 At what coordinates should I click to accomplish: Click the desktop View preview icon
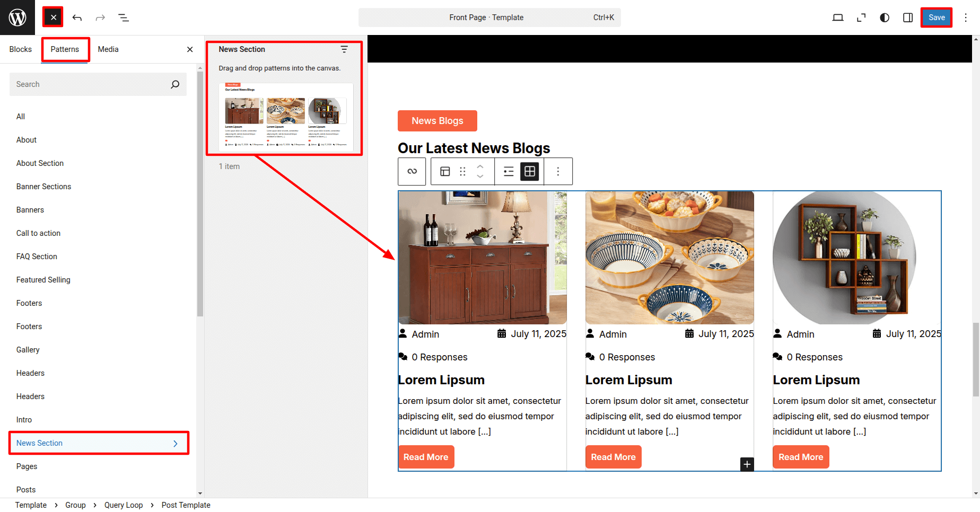click(838, 18)
